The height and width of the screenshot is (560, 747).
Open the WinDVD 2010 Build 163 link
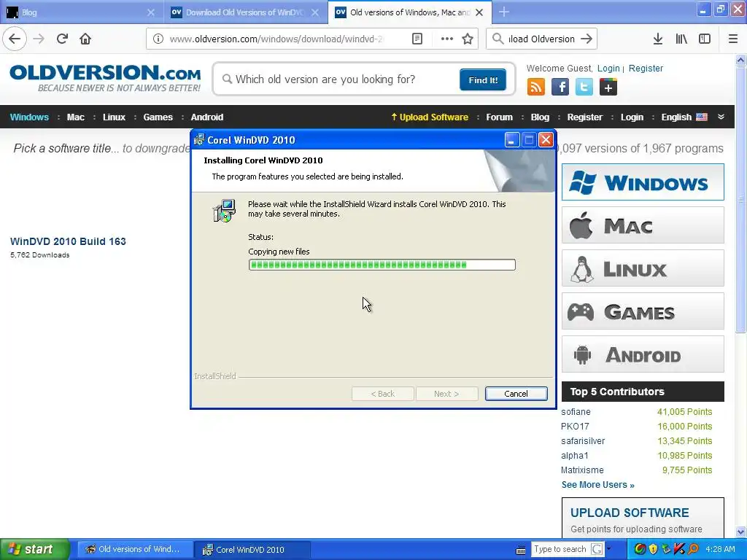pyautogui.click(x=68, y=241)
